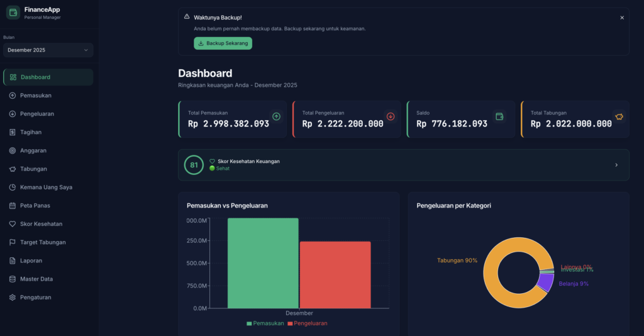Viewport: 644px width, 336px height.
Task: Click the Total Pengeluaran down-arrow icon
Action: point(391,116)
